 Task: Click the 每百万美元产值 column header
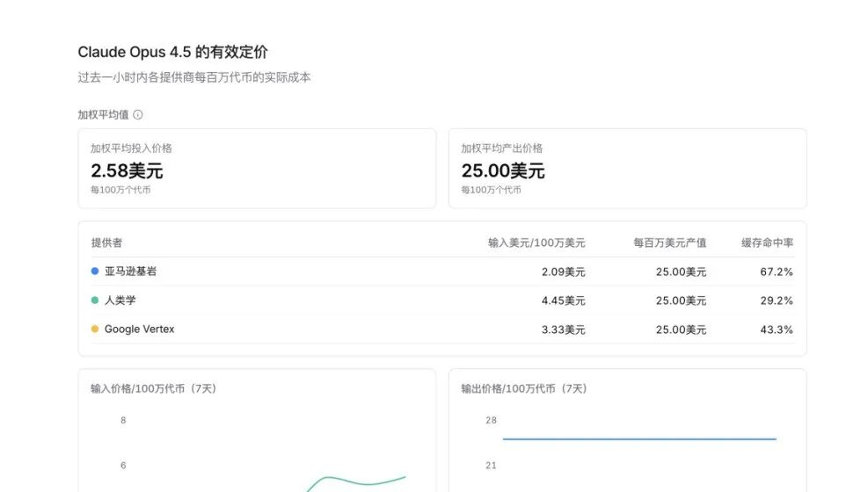tap(669, 242)
